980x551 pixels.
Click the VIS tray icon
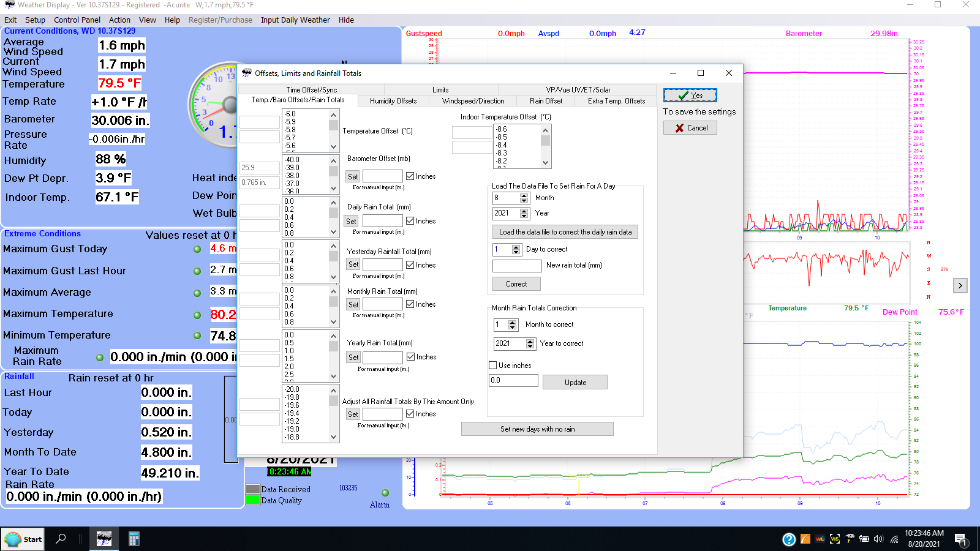[834, 539]
